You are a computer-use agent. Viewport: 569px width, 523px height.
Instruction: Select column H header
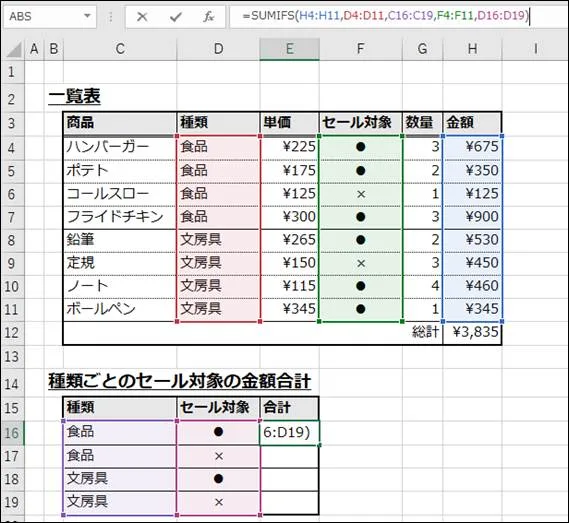coord(472,49)
